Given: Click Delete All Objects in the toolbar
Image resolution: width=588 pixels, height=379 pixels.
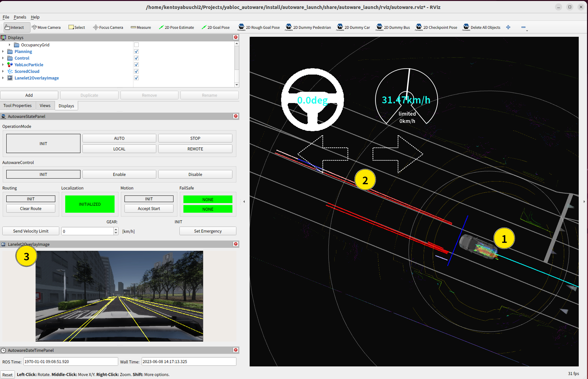Looking at the screenshot, I should click(481, 27).
